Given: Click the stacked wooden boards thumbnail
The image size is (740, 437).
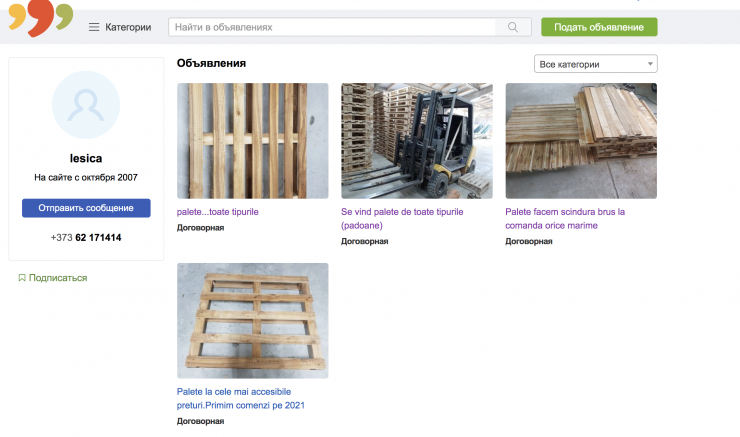Looking at the screenshot, I should (581, 141).
